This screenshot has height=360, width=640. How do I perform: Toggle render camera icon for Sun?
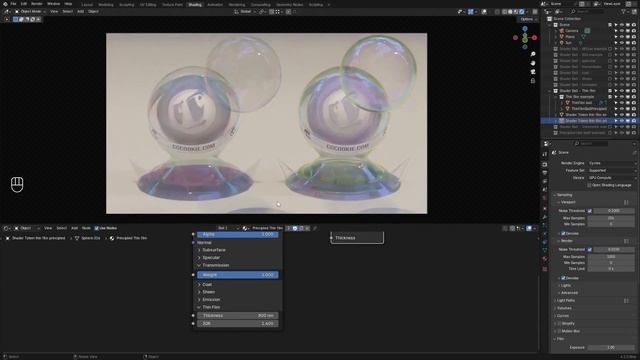point(634,43)
